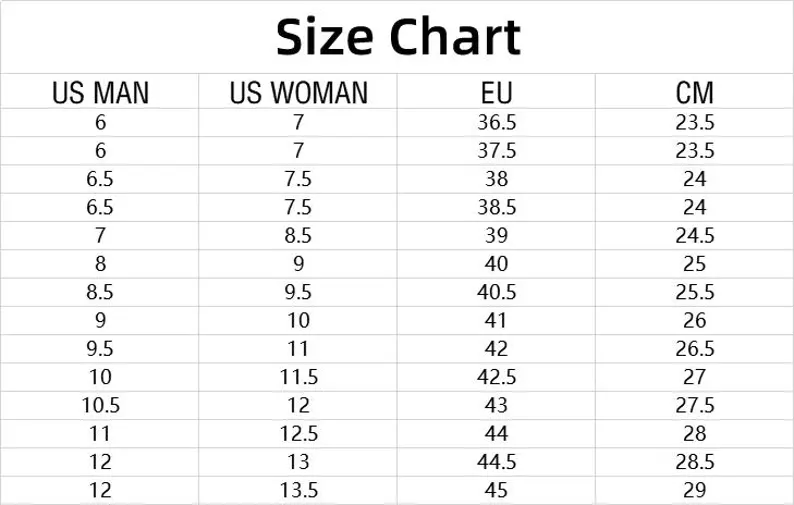Click the Size Chart title
The height and width of the screenshot is (505, 794).
398,37
